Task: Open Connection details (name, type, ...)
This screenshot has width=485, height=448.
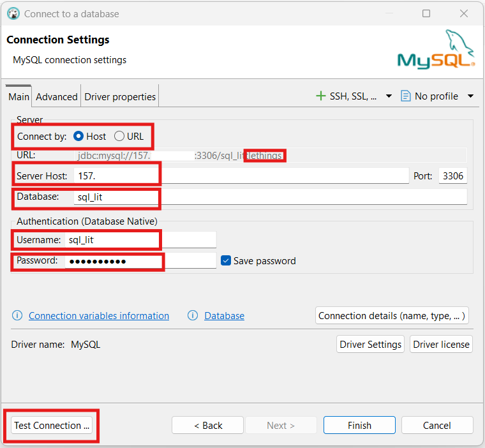Action: coord(392,316)
